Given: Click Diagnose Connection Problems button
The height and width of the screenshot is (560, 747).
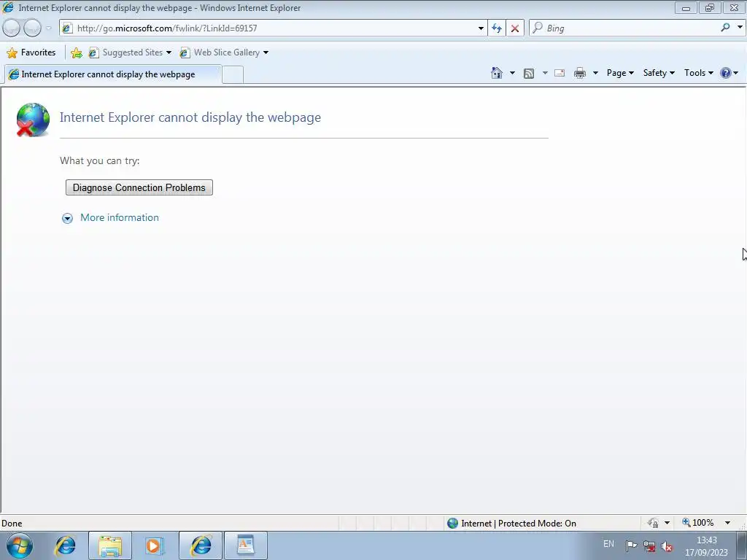Looking at the screenshot, I should click(139, 187).
